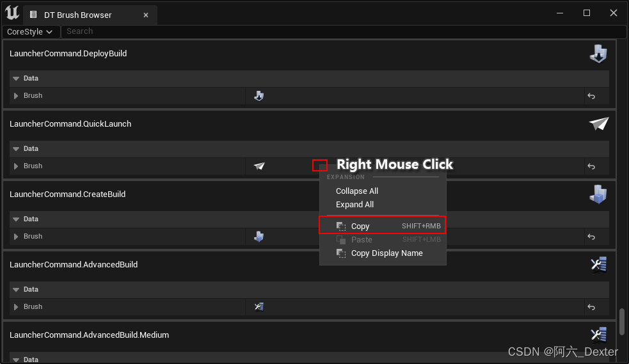Click the small DeployBuild brush preview
Image resolution: width=629 pixels, height=364 pixels.
(259, 96)
